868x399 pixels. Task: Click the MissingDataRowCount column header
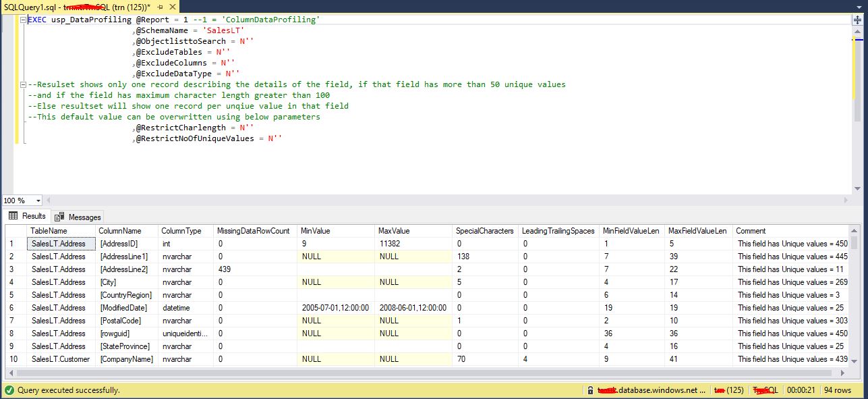(256, 231)
